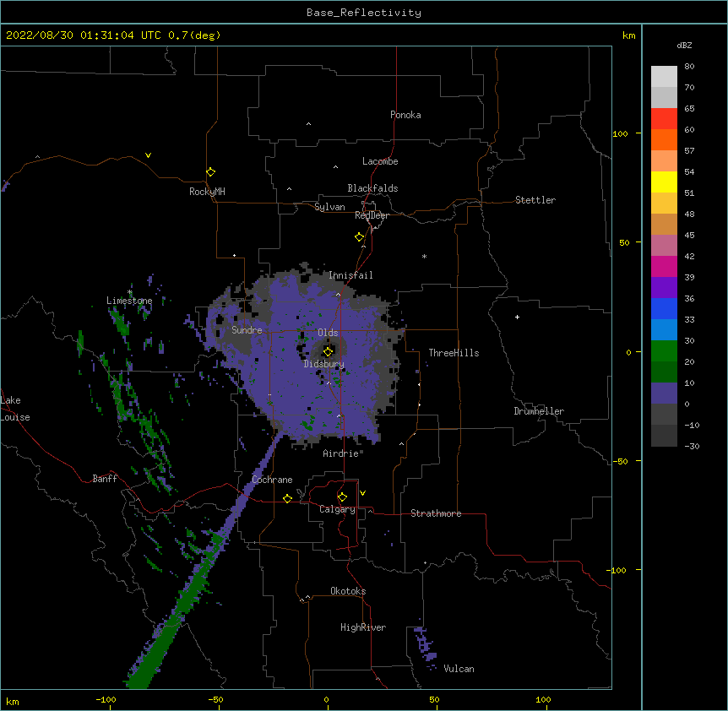Click the ThreeHills town label

pyautogui.click(x=454, y=353)
